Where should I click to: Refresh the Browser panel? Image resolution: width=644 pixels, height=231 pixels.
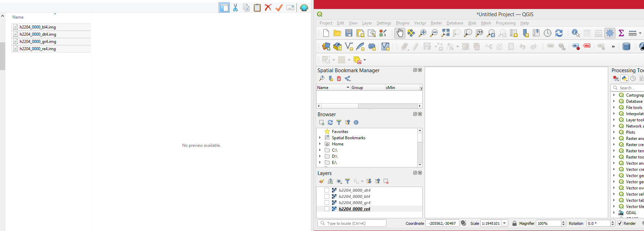point(330,122)
